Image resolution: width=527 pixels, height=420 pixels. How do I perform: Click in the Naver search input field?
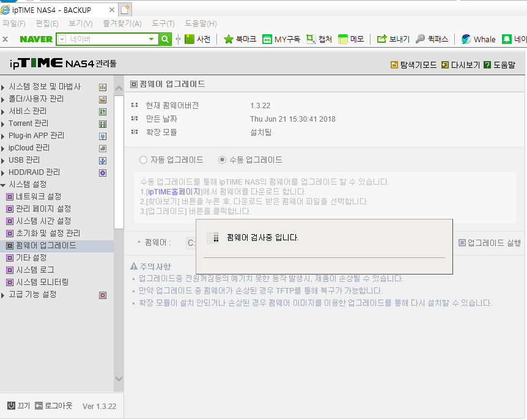click(108, 39)
